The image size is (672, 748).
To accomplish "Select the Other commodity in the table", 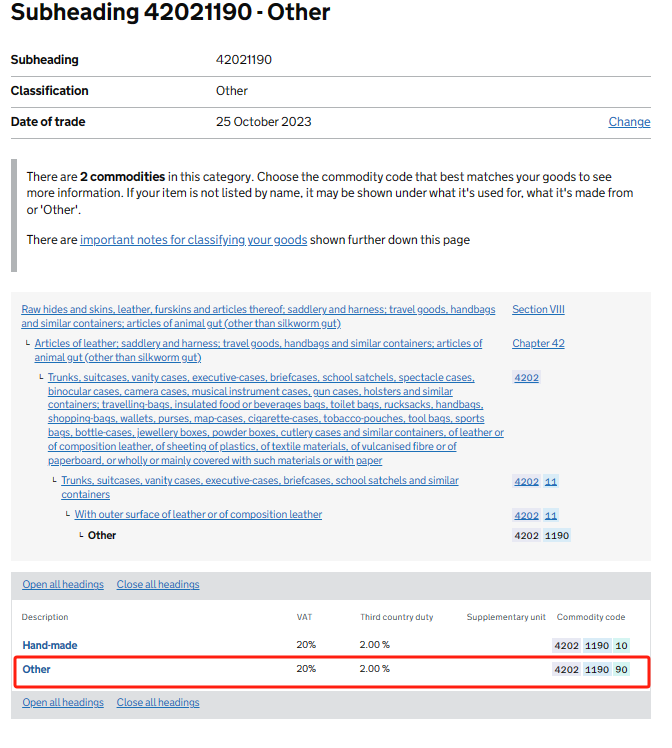I will tap(36, 669).
